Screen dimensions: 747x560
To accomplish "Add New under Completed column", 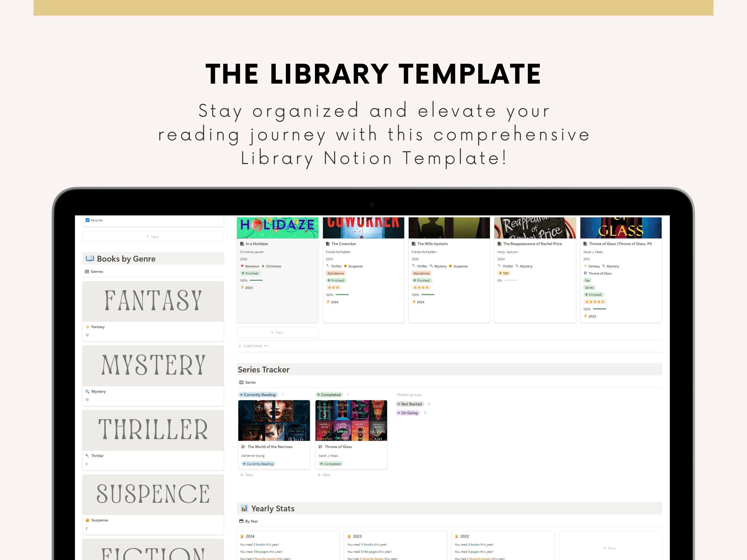I will tap(324, 475).
